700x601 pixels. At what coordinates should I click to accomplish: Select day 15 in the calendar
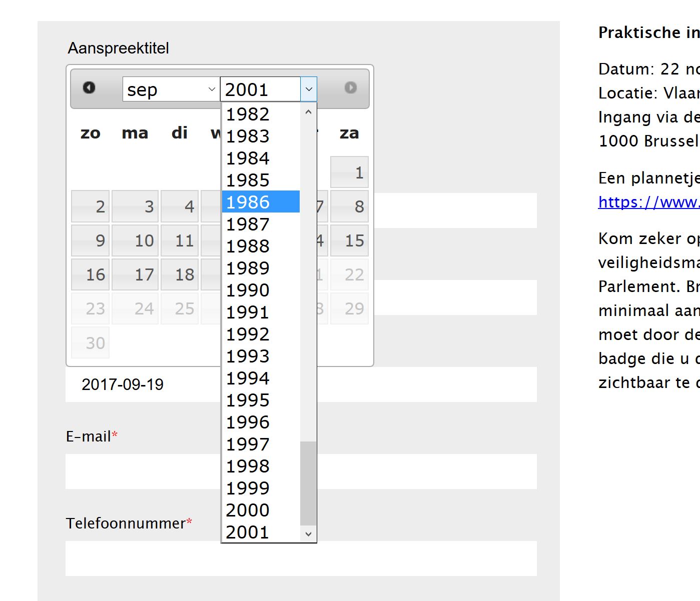(349, 240)
